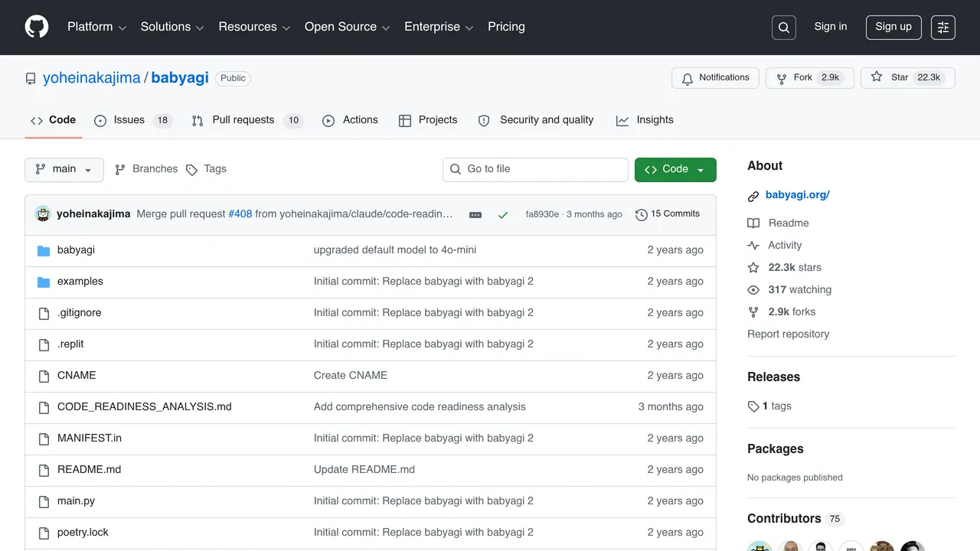
Task: Switch to the Actions tab
Action: [x=351, y=120]
